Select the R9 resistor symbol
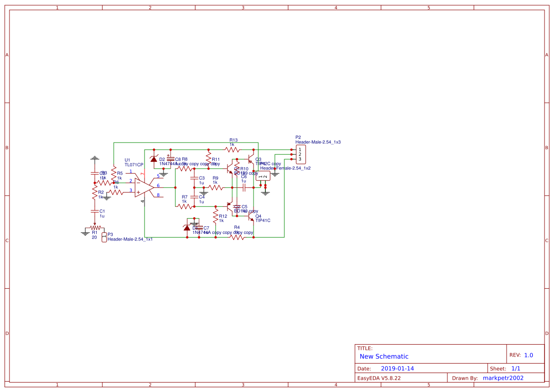The image size is (554, 392). [216, 187]
